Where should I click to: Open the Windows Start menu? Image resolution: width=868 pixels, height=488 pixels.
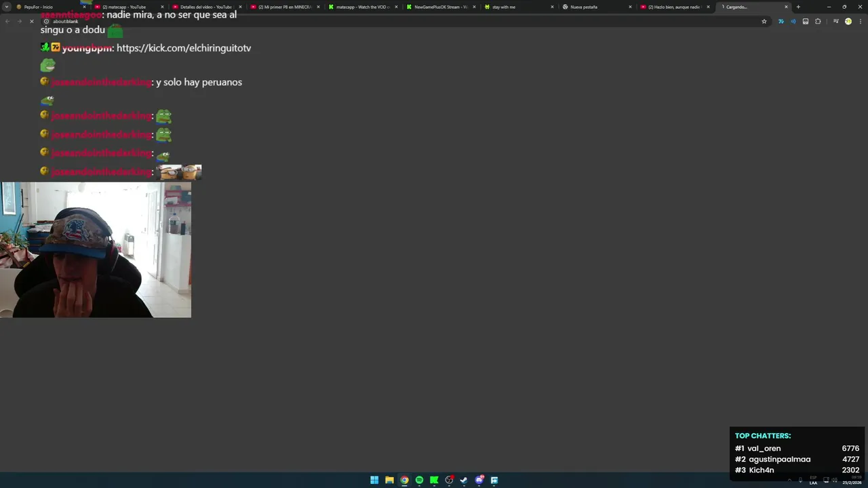pyautogui.click(x=374, y=480)
